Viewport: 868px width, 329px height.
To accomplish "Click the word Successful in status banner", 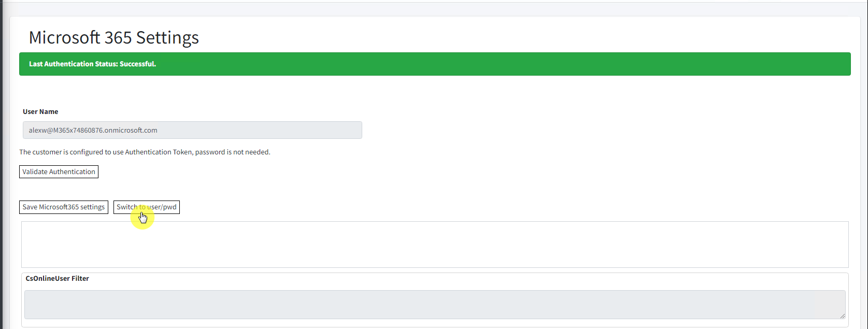I will point(137,64).
